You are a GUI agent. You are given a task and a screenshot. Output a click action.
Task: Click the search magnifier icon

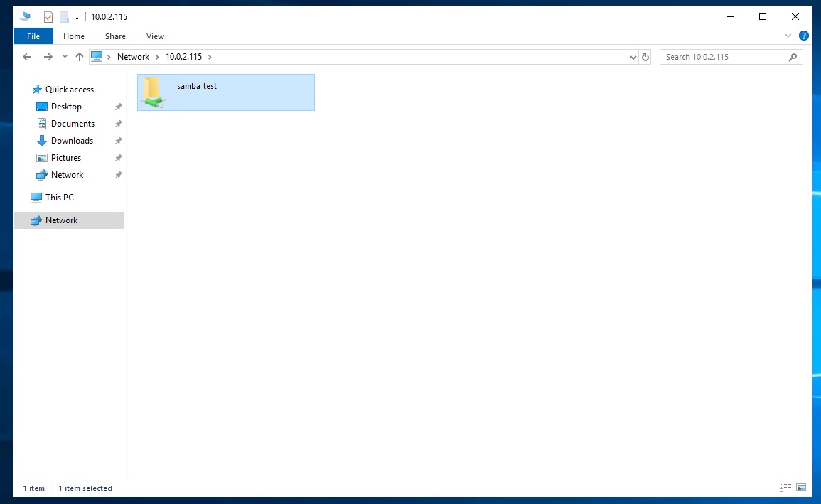point(793,57)
